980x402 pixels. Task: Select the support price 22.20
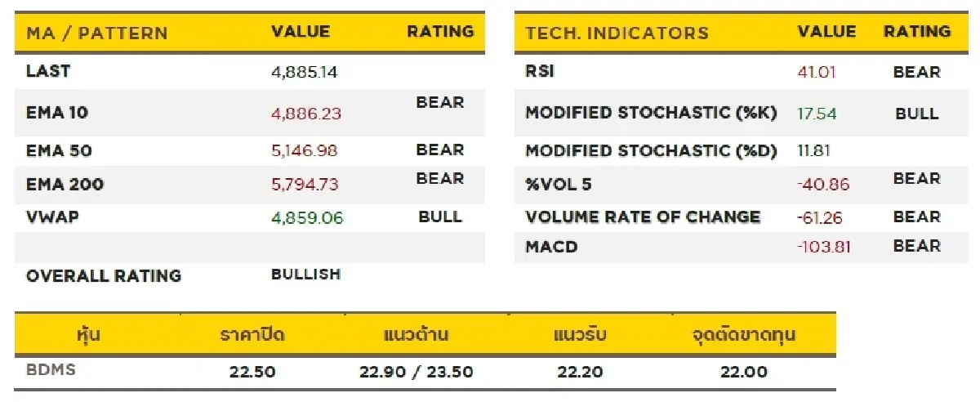tap(580, 373)
